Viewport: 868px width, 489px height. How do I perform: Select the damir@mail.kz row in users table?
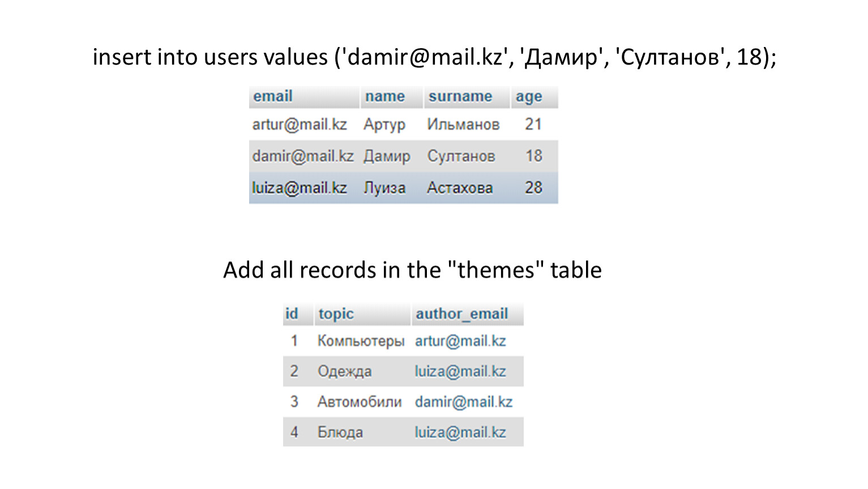pyautogui.click(x=403, y=156)
